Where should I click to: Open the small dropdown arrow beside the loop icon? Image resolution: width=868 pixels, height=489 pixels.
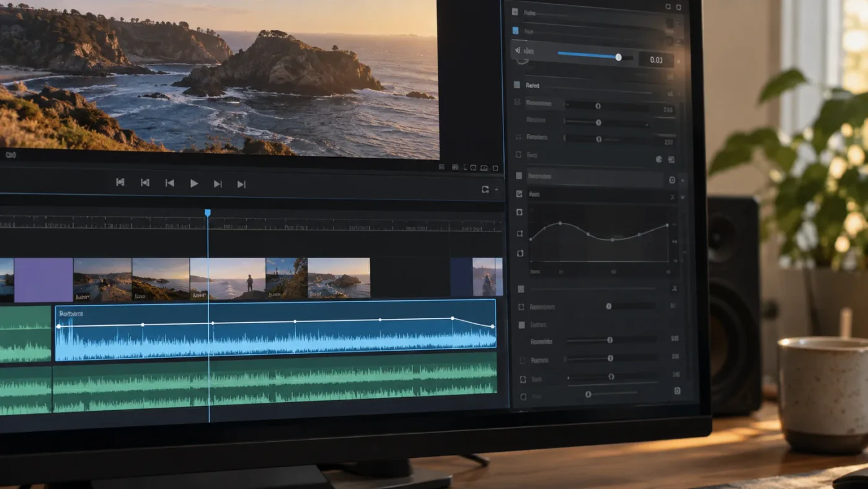click(x=495, y=190)
